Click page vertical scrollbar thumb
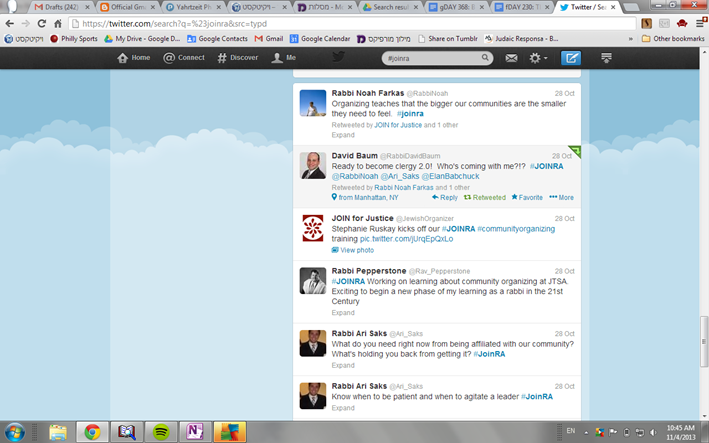Screen dimensions: 709x443 704,342
